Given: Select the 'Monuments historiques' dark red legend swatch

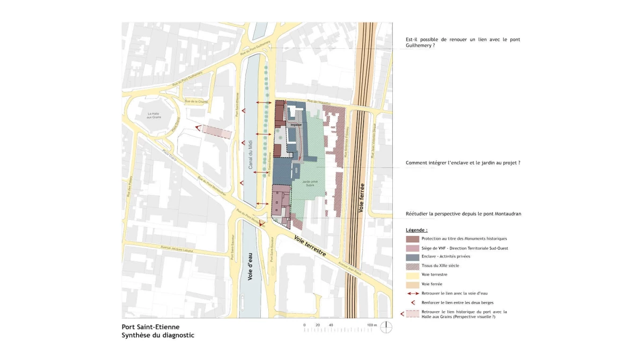Looking at the screenshot, I should click(412, 239).
